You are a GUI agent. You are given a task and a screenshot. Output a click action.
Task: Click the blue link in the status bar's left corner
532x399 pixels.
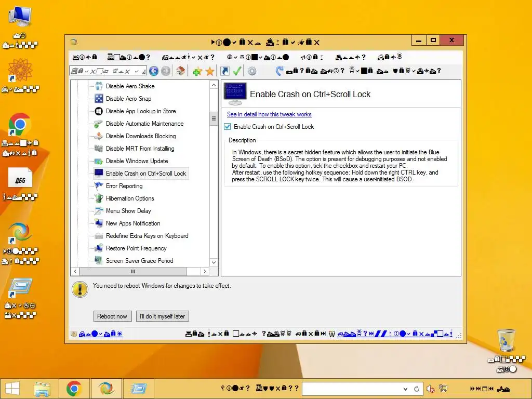click(x=100, y=334)
